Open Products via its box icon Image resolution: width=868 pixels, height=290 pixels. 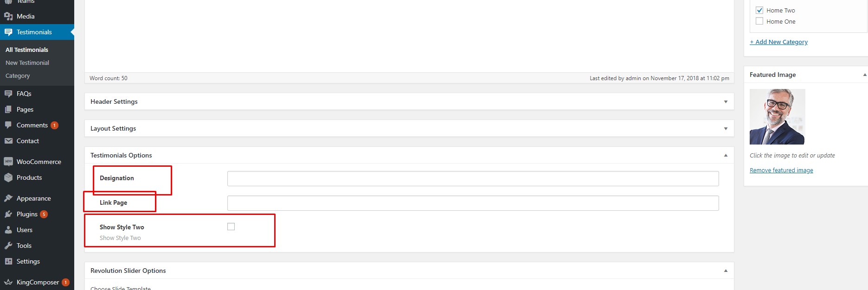(x=8, y=177)
